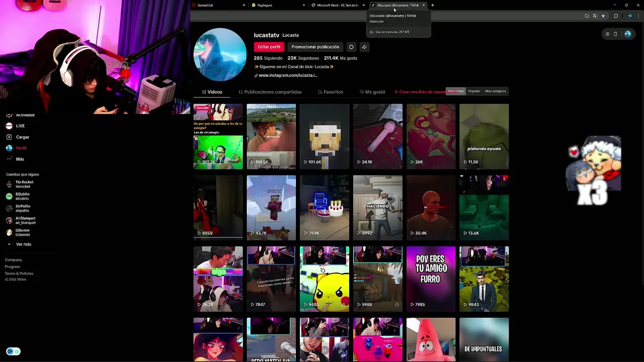The image size is (644, 362).
Task: Click Tio Rocket avatar in followed accounts
Action: pyautogui.click(x=9, y=184)
